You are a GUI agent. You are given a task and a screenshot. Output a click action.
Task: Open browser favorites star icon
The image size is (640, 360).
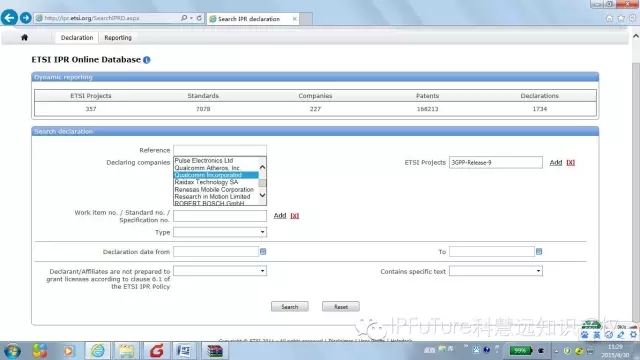[621, 18]
